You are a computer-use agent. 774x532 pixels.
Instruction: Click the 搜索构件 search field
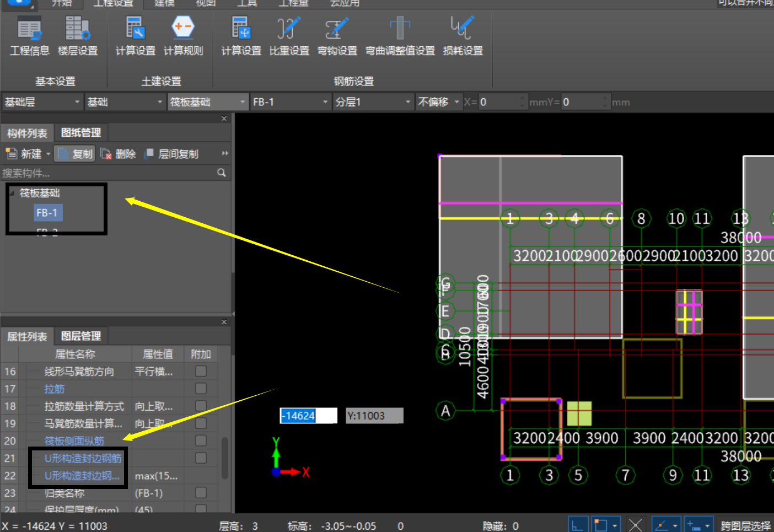[109, 173]
